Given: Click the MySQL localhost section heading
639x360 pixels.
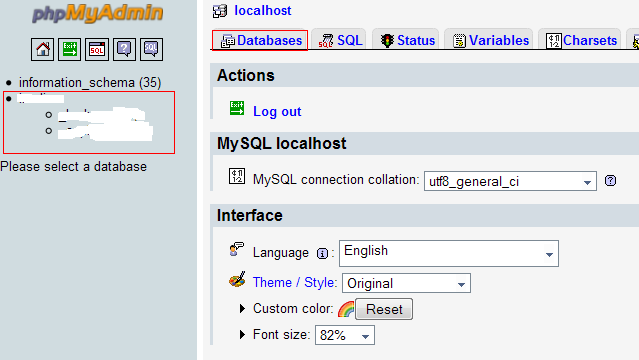Looking at the screenshot, I should [x=282, y=144].
